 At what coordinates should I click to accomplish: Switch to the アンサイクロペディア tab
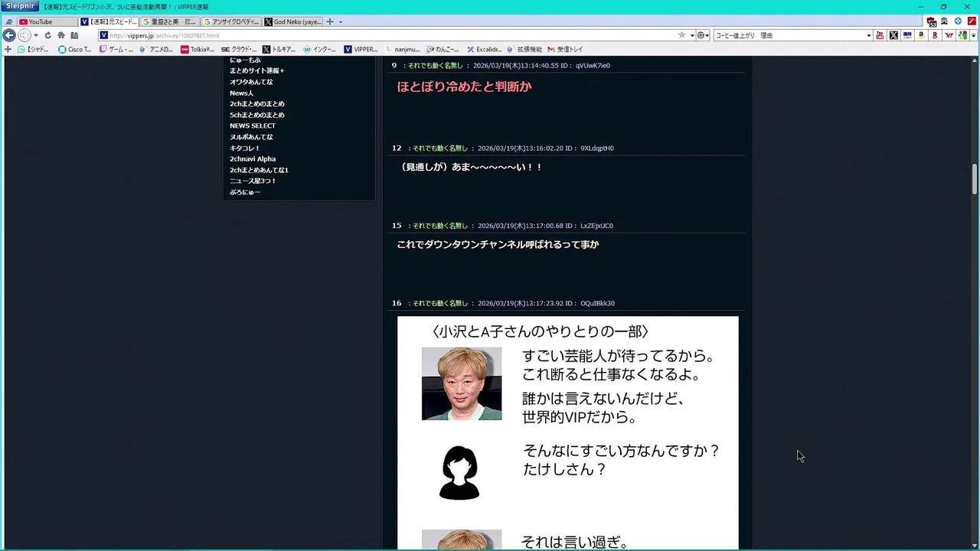click(231, 21)
